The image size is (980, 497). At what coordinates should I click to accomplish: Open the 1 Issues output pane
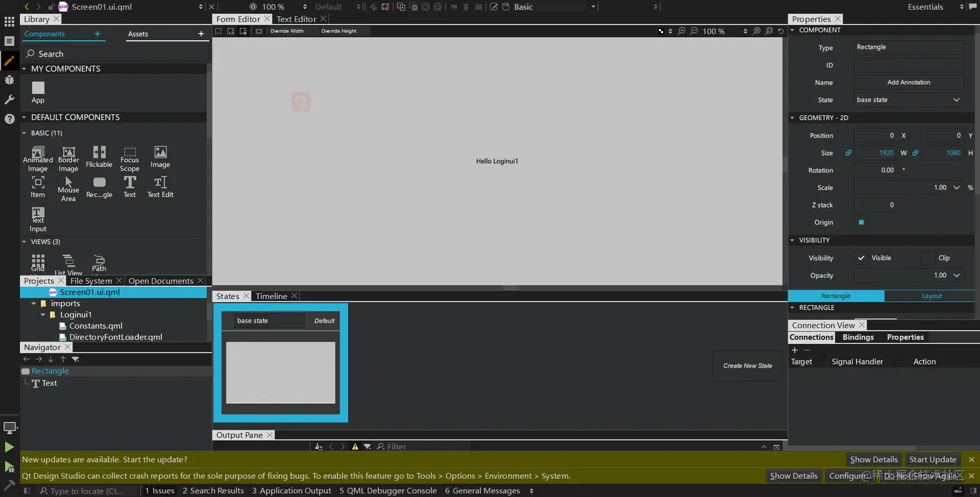click(159, 491)
